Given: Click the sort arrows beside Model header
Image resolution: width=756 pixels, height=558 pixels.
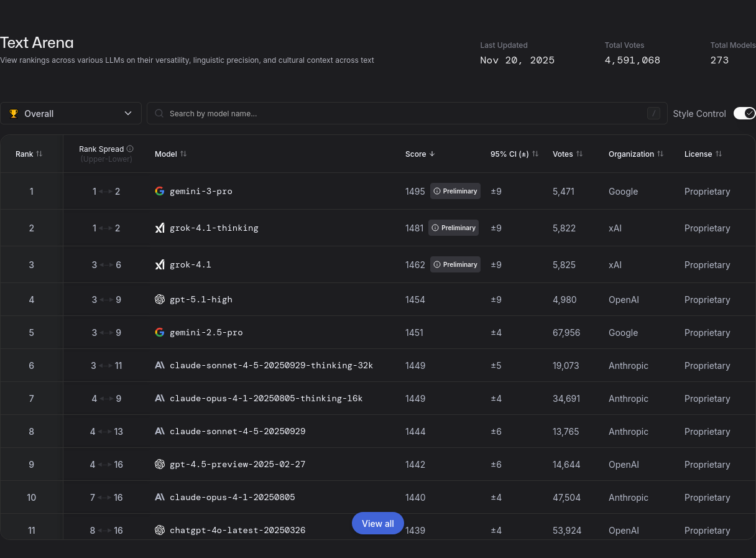Looking at the screenshot, I should pyautogui.click(x=183, y=154).
